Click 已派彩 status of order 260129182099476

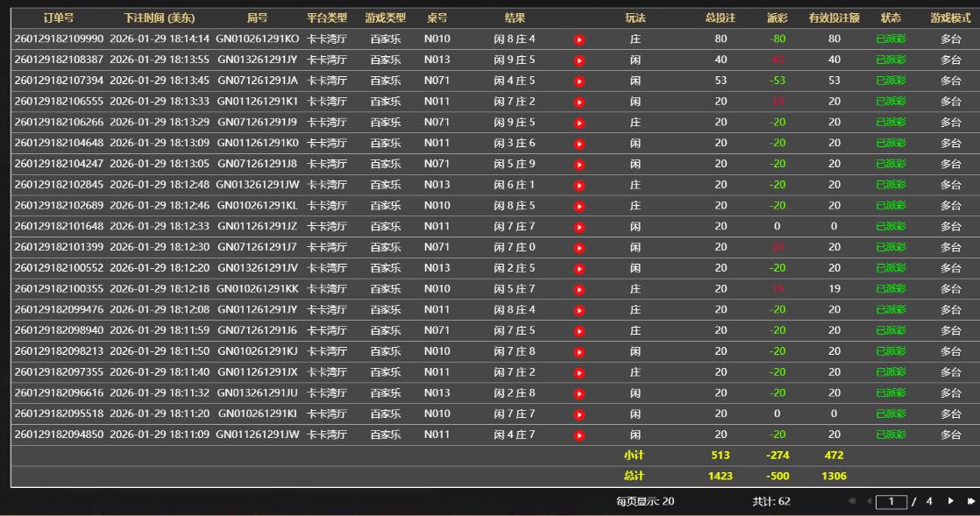[x=891, y=310]
